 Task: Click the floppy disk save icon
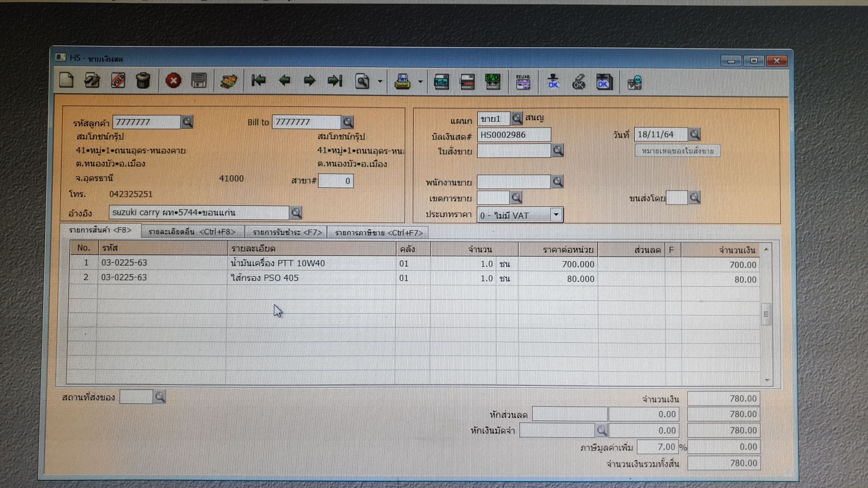pyautogui.click(x=199, y=81)
